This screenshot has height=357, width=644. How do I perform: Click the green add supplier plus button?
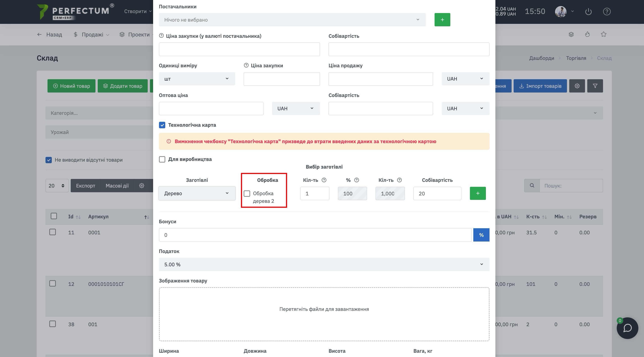coord(442,20)
